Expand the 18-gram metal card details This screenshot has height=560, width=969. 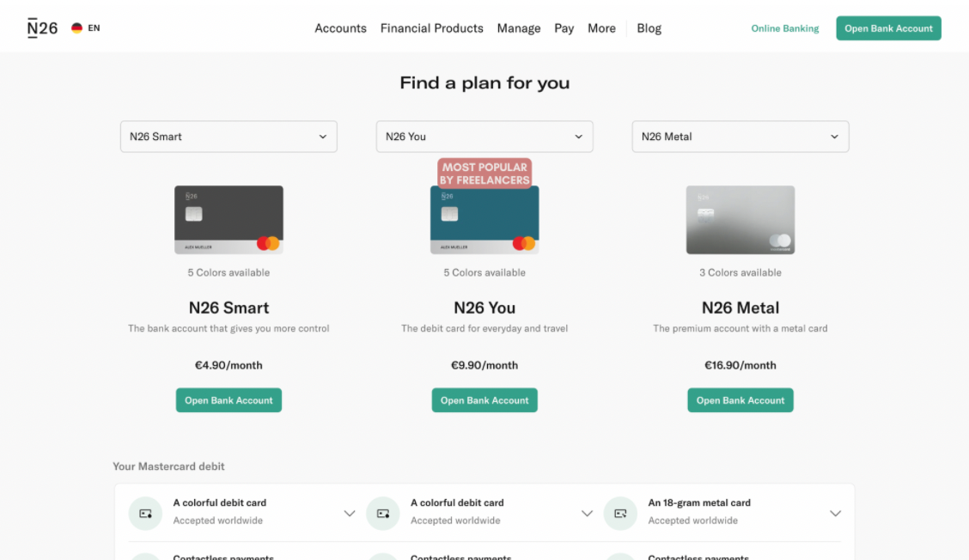tap(835, 513)
